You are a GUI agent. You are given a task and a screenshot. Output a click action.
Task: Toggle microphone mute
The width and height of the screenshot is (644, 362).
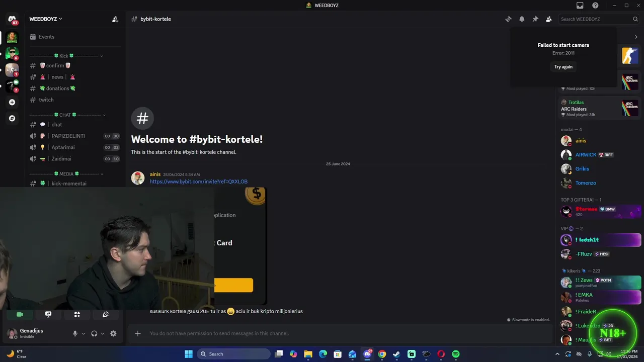pyautogui.click(x=75, y=333)
